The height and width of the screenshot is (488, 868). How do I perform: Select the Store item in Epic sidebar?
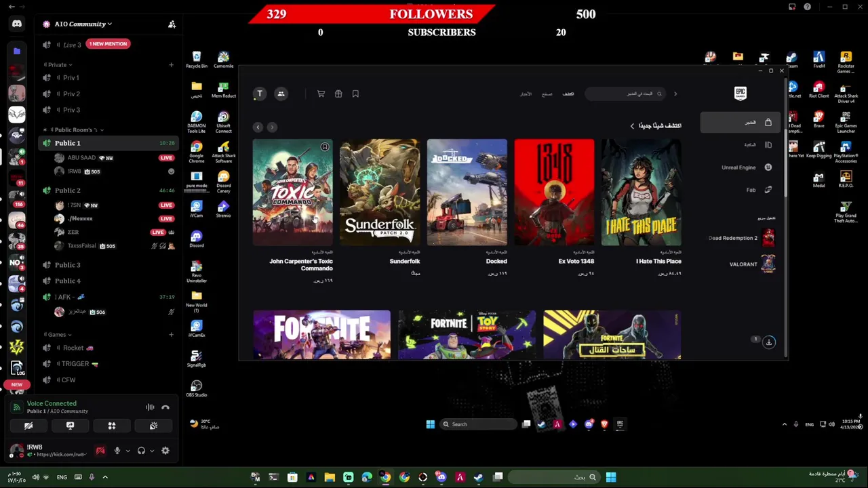(740, 122)
